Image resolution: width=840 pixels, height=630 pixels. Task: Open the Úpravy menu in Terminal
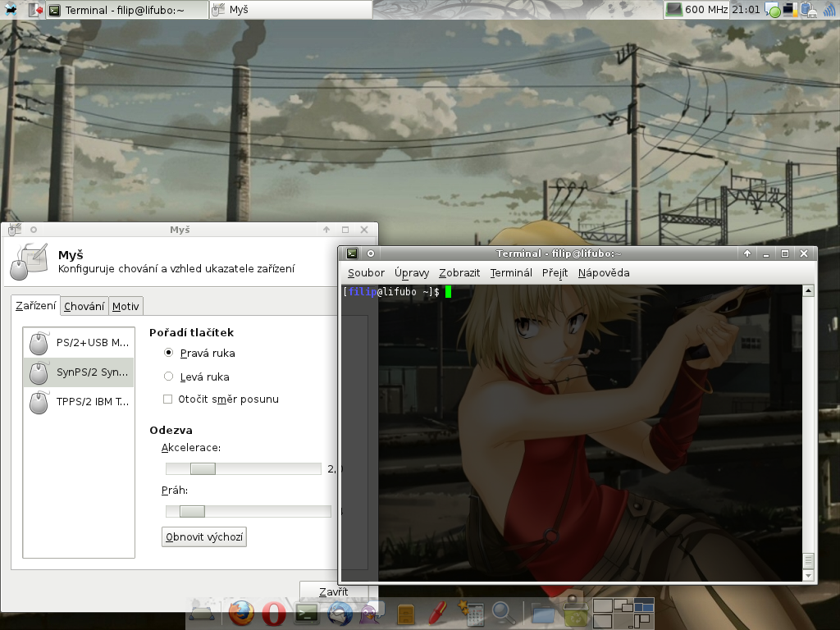tap(412, 272)
